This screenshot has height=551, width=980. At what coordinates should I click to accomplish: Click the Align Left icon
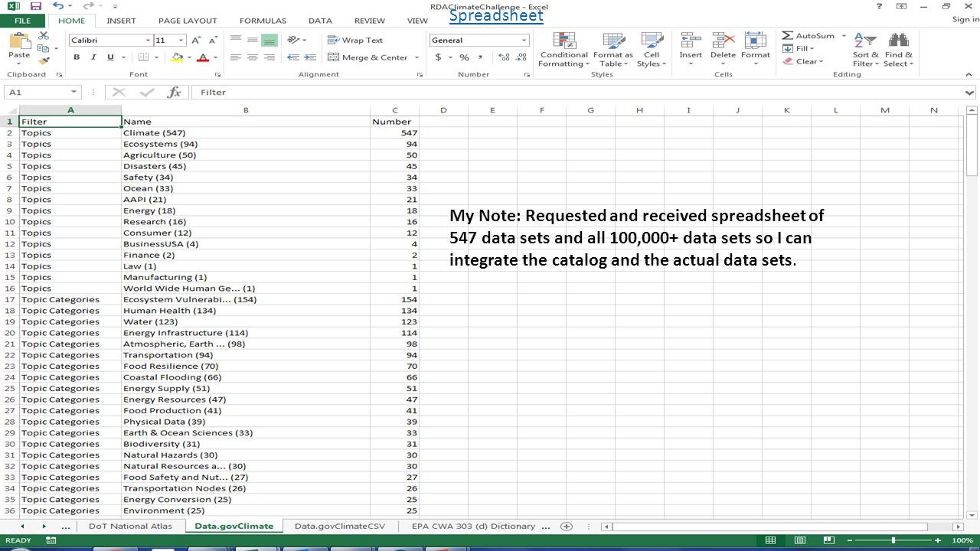235,57
